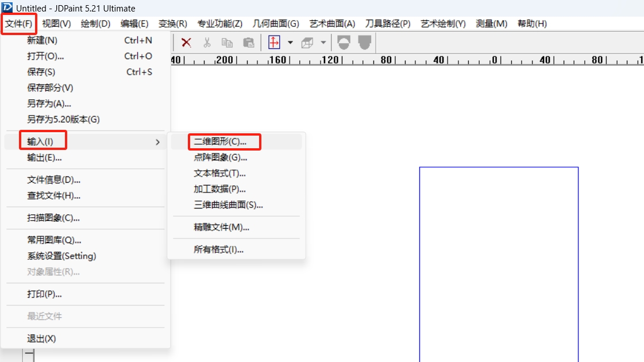Click the horizontal ruler at 0 mark
644x362 pixels.
[495, 60]
